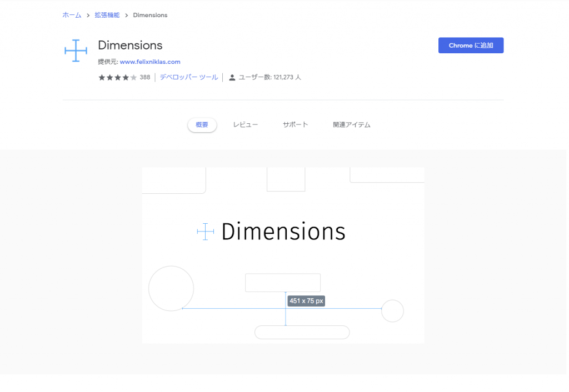This screenshot has height=392, width=569.
Task: Go to ホーム breadcrumb link
Action: click(72, 15)
